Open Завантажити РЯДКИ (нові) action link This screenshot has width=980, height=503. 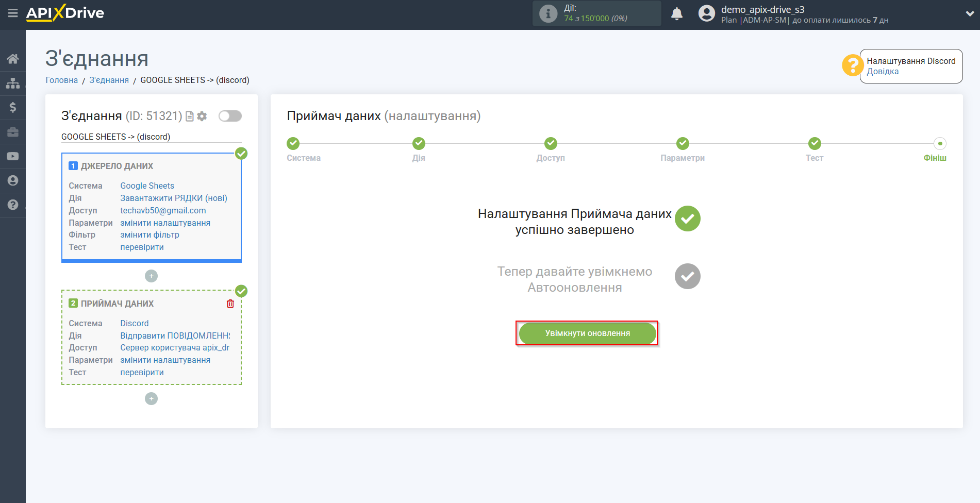click(174, 198)
